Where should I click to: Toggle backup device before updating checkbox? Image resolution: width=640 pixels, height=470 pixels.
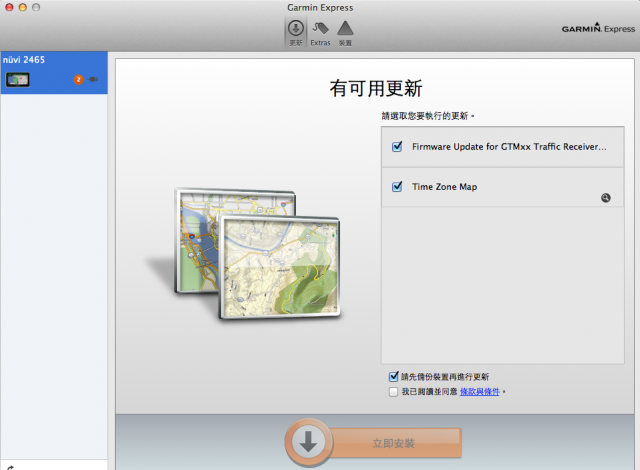tap(393, 376)
